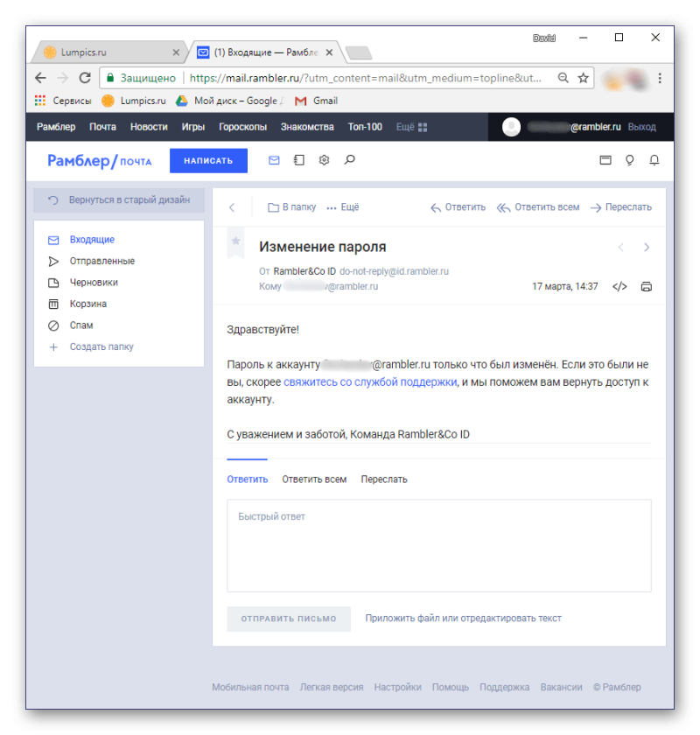Click into the Быстрый ответ text field
This screenshot has width=700, height=735.
439,546
